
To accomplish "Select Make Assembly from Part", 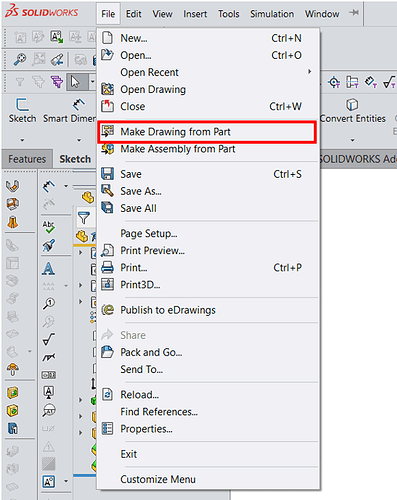I will click(207, 149).
